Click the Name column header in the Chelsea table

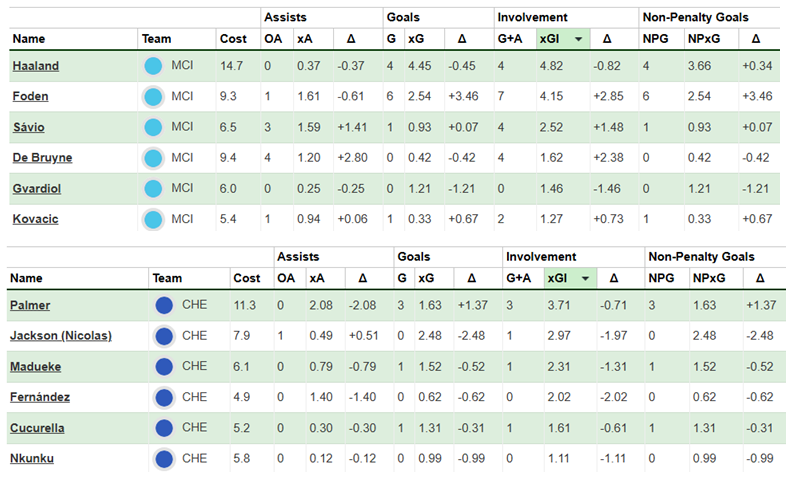click(27, 278)
